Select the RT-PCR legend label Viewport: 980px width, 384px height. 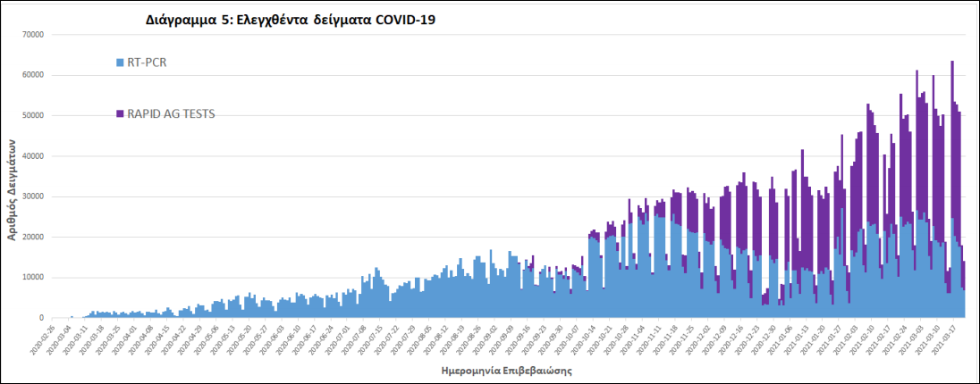148,63
